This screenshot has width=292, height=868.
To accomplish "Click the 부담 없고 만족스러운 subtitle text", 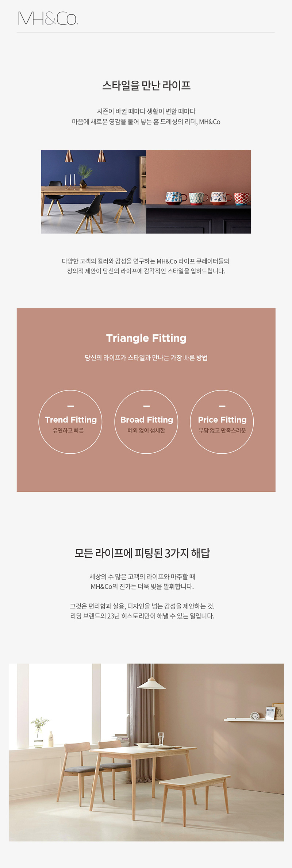I will tap(222, 431).
